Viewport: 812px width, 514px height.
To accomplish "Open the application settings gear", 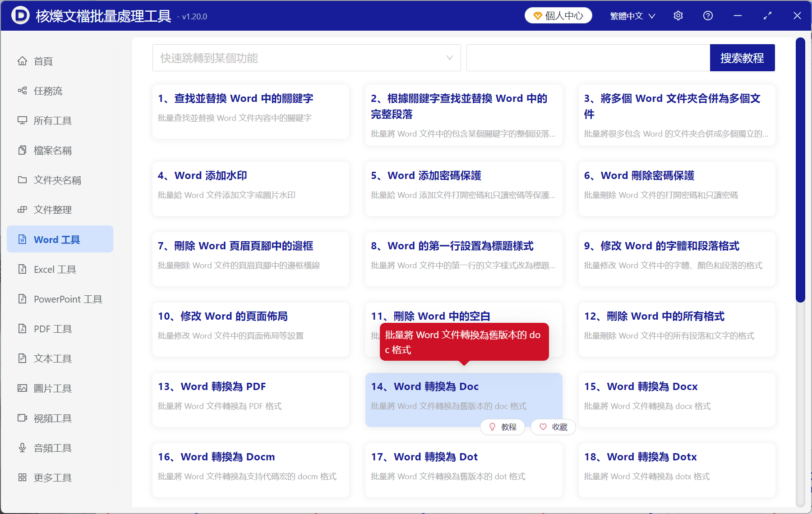I will click(x=678, y=15).
